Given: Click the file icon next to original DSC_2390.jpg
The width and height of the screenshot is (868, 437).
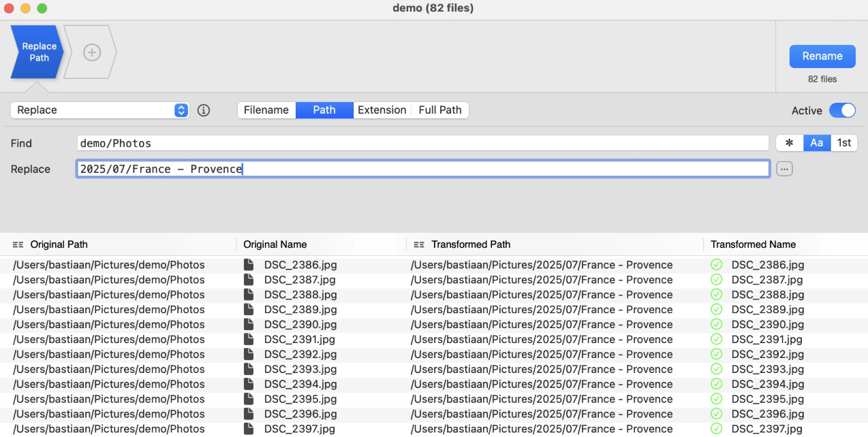Looking at the screenshot, I should (249, 325).
